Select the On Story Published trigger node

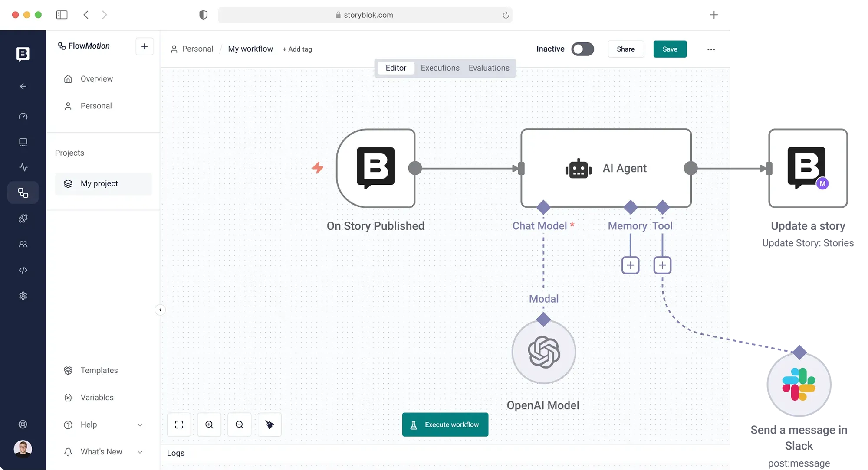point(376,168)
